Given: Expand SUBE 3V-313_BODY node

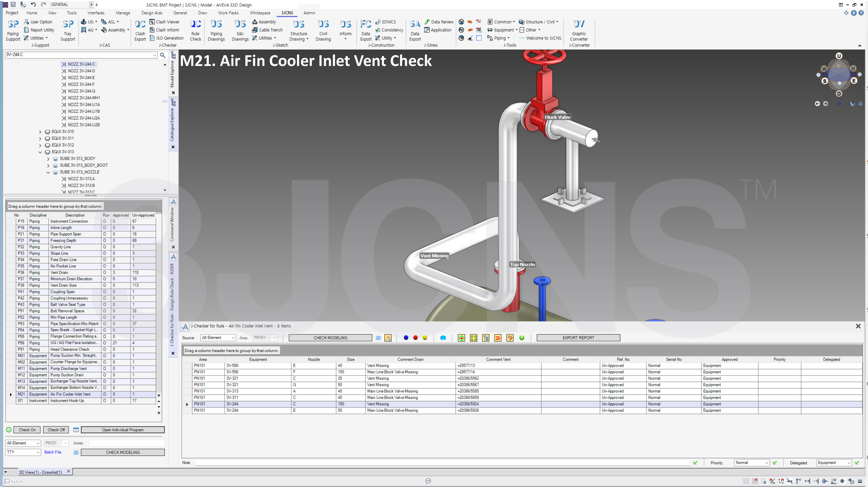Looking at the screenshot, I should (x=48, y=159).
